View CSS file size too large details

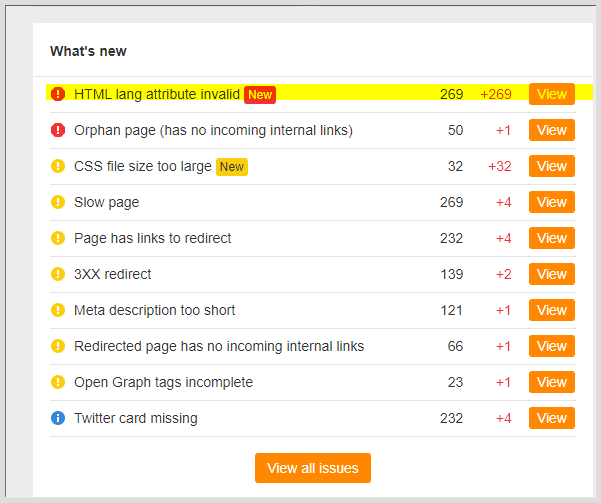point(552,166)
